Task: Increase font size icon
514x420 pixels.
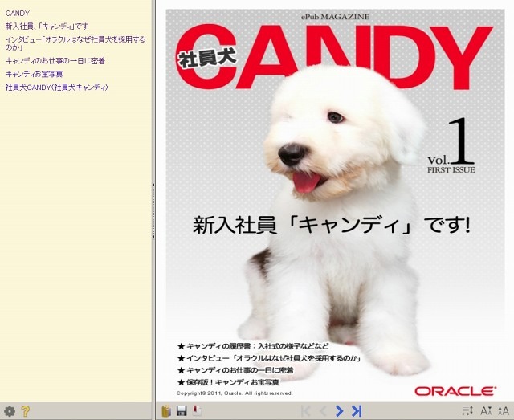Action: pyautogui.click(x=504, y=411)
